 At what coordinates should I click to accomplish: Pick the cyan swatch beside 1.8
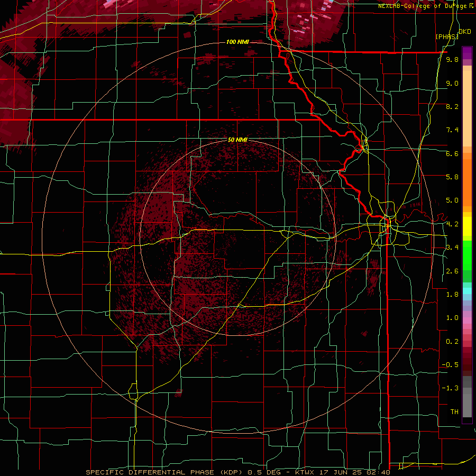click(x=467, y=291)
